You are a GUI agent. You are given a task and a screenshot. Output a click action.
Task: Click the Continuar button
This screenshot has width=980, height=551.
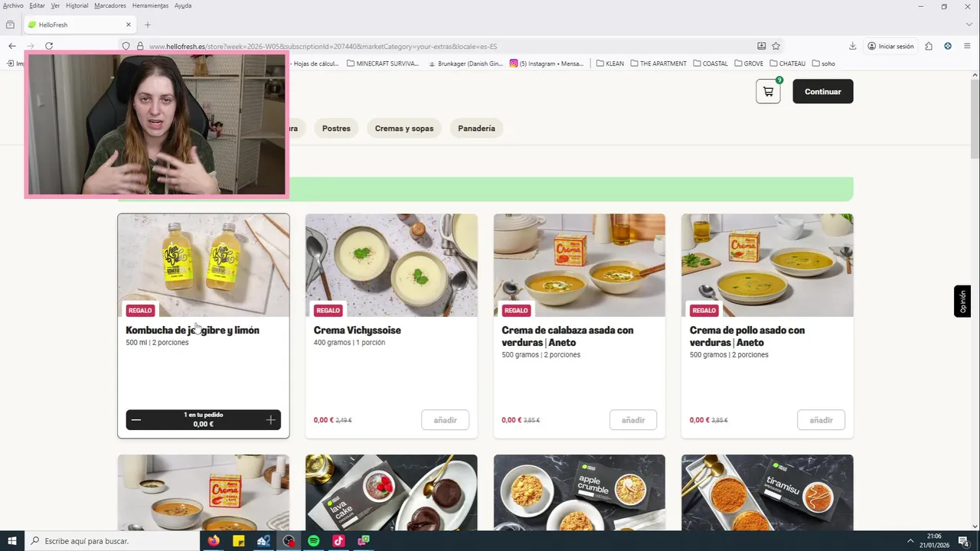pos(823,92)
